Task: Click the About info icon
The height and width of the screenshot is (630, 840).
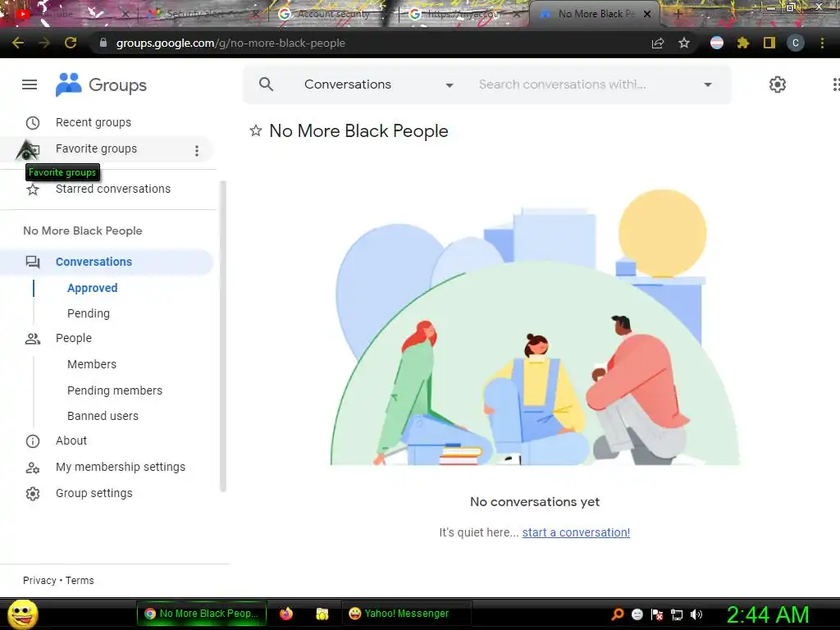Action: pos(33,441)
